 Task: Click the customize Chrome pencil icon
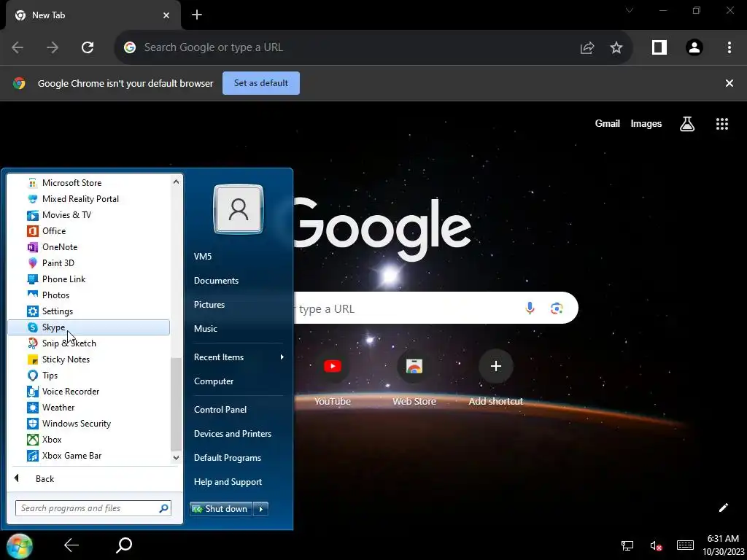click(723, 507)
